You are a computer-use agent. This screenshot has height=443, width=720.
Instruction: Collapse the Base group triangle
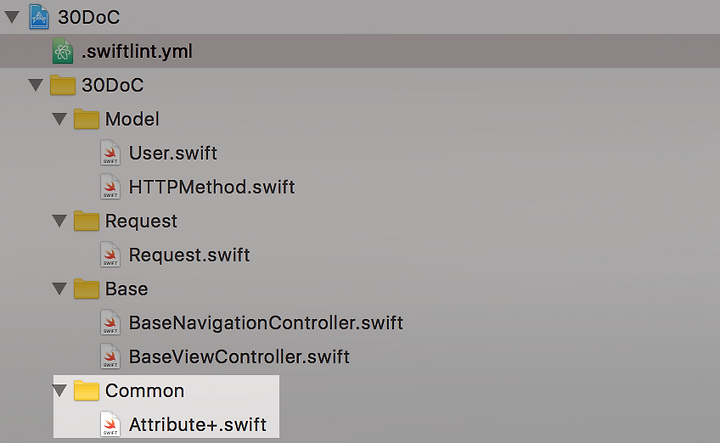(x=60, y=289)
